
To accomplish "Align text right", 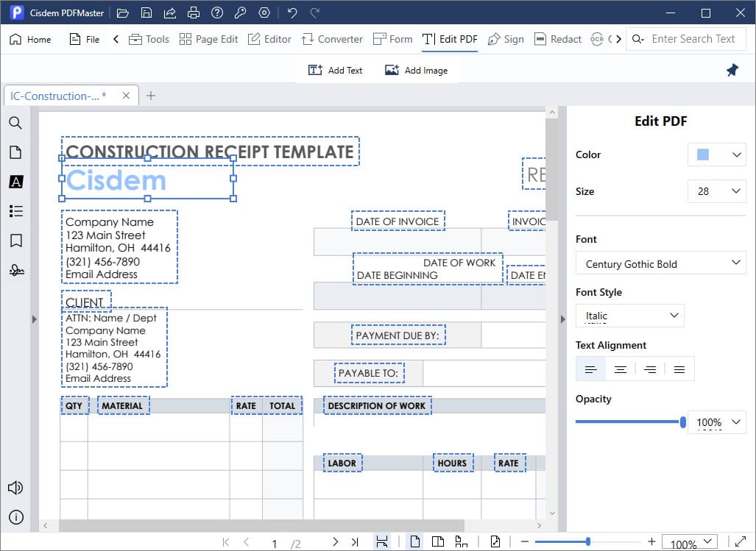I will pyautogui.click(x=650, y=369).
